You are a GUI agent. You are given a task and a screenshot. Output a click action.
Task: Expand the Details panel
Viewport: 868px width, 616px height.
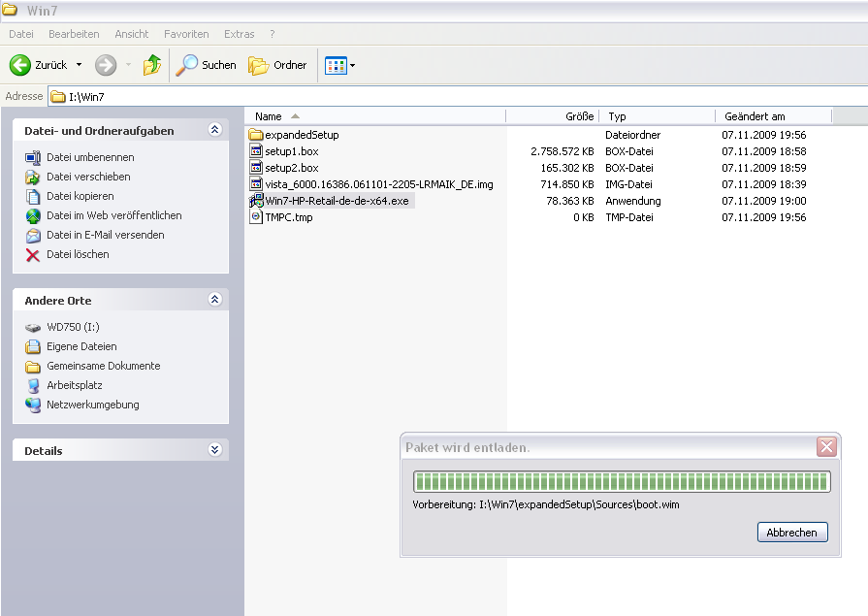[x=214, y=449]
